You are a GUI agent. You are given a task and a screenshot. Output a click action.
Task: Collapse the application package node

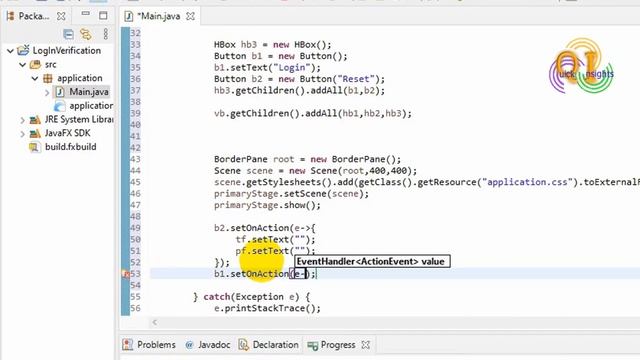35,78
